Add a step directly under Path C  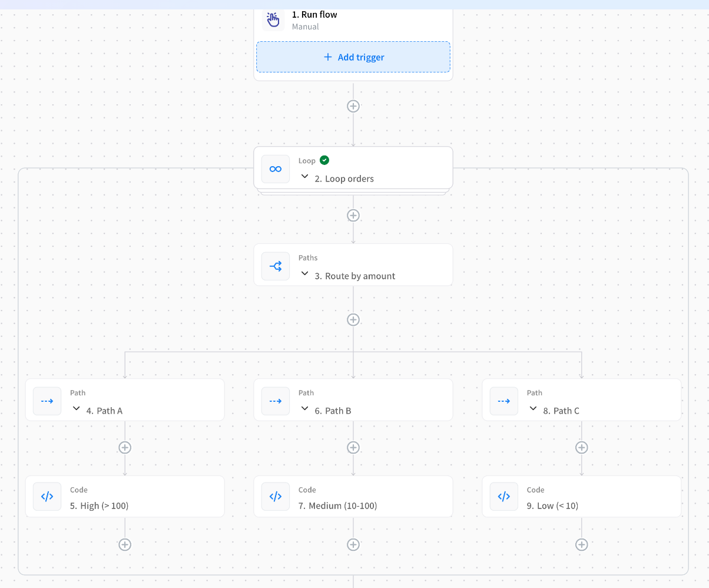[582, 447]
